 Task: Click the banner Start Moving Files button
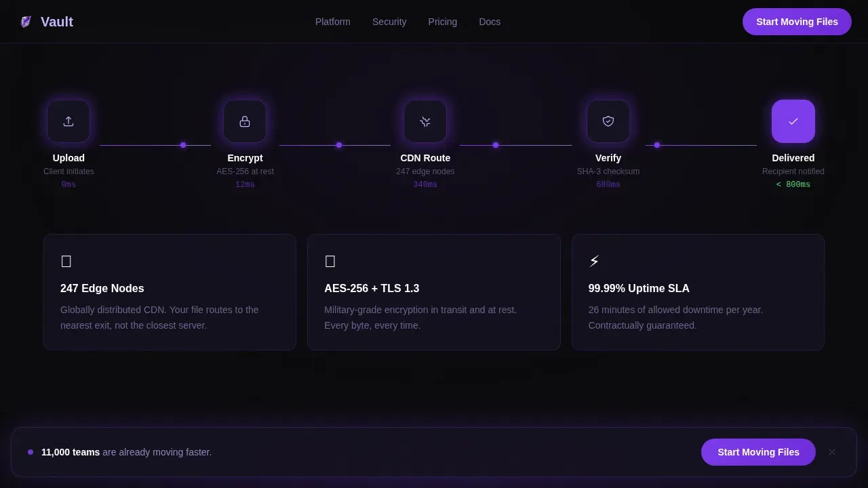point(758,452)
